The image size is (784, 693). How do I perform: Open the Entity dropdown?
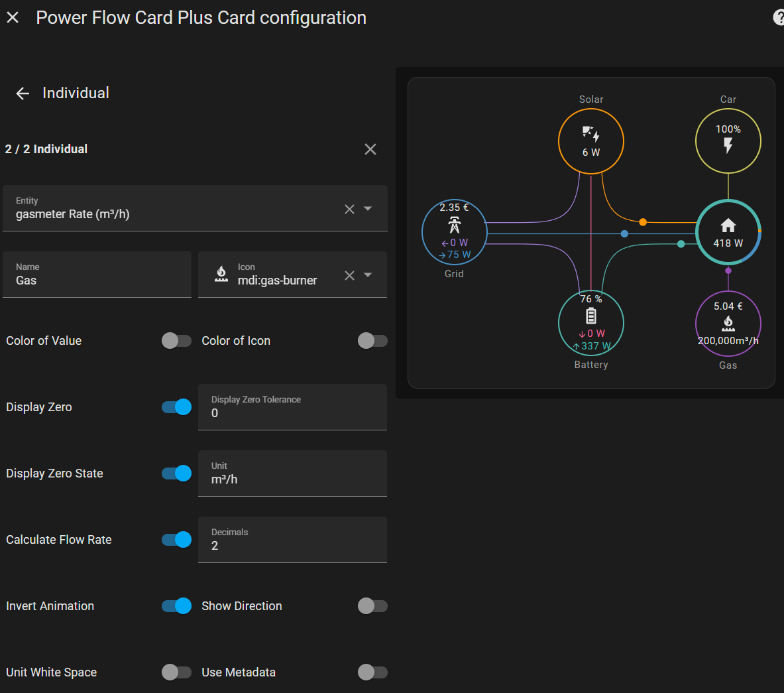[x=369, y=208]
